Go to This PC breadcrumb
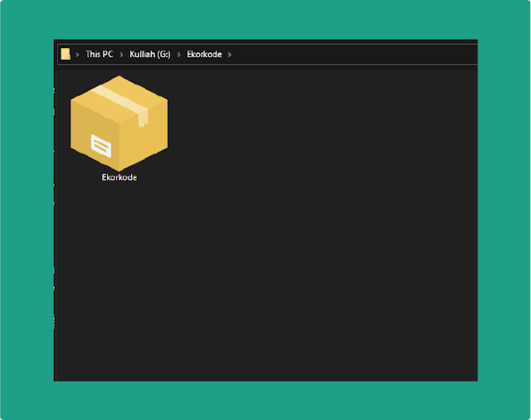 100,54
